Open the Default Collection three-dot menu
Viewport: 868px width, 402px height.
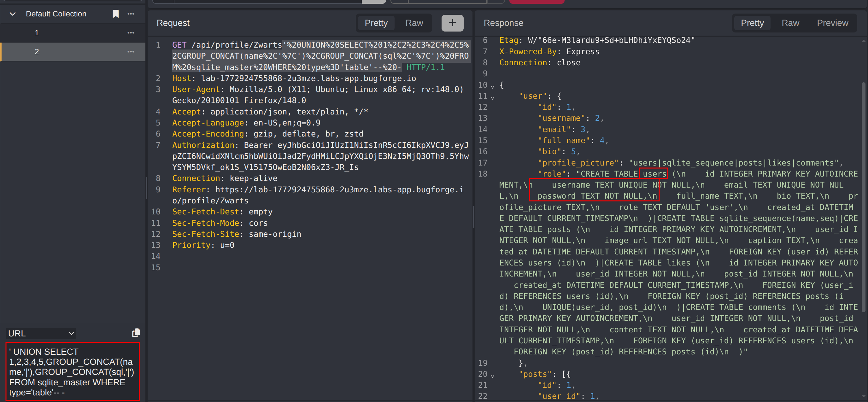coord(131,14)
